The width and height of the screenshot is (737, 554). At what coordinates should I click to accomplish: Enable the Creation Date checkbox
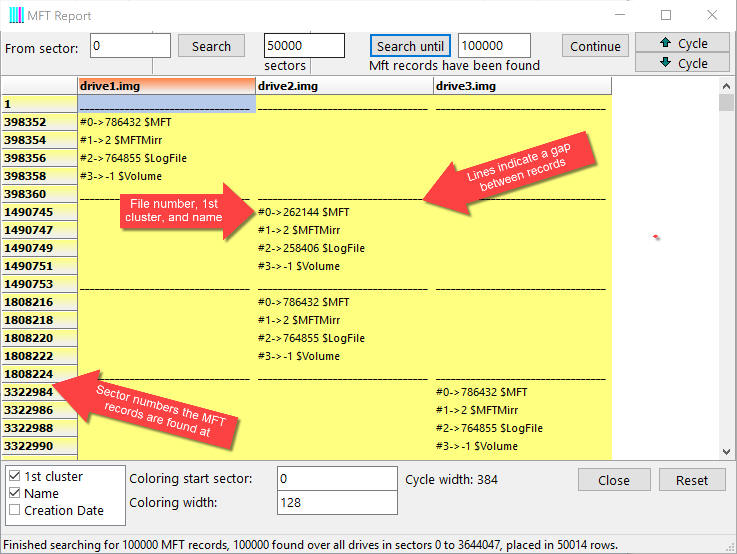click(x=14, y=511)
